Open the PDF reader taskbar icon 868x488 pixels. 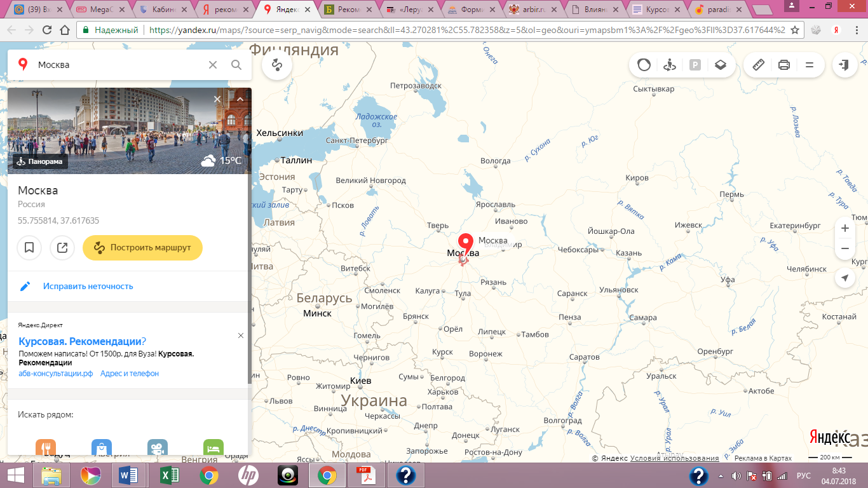click(367, 475)
